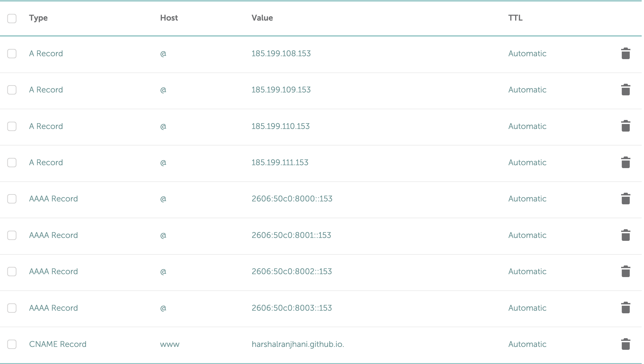Delete the 185.199.110.153 A Record

point(625,126)
